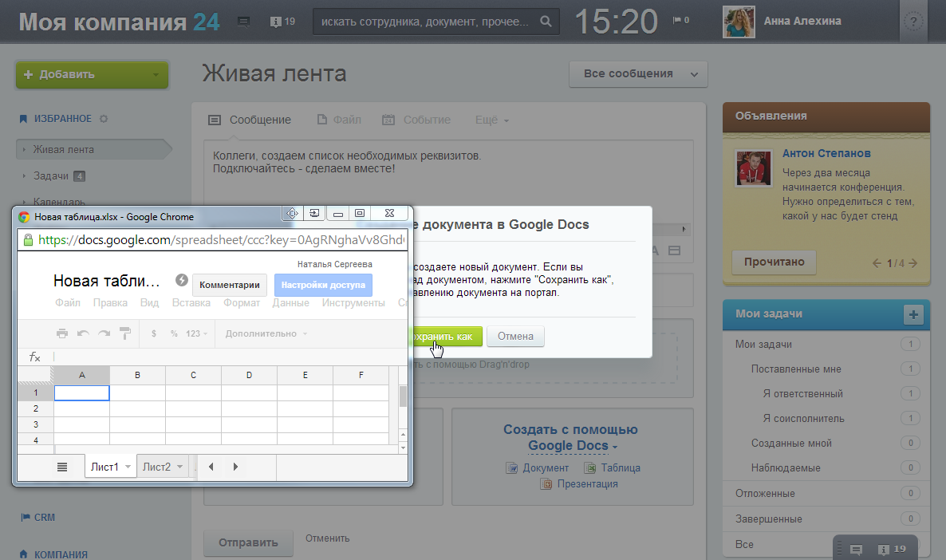
Task: Click Anton Stepanov's avatar in announcements
Action: click(x=754, y=168)
